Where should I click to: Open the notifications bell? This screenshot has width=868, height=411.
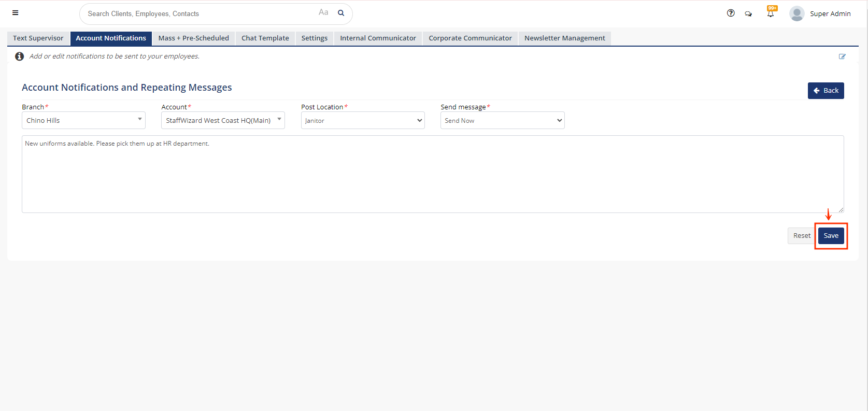click(771, 13)
